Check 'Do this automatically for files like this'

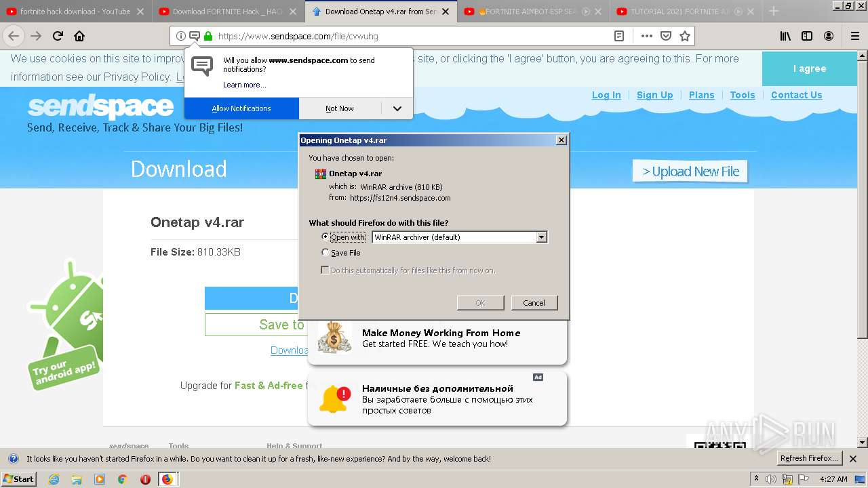pos(325,270)
